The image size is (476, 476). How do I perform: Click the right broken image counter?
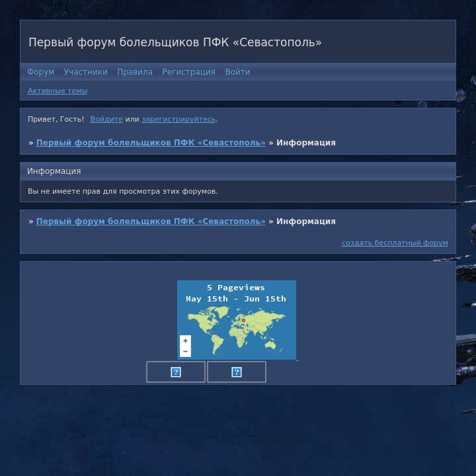pyautogui.click(x=237, y=372)
